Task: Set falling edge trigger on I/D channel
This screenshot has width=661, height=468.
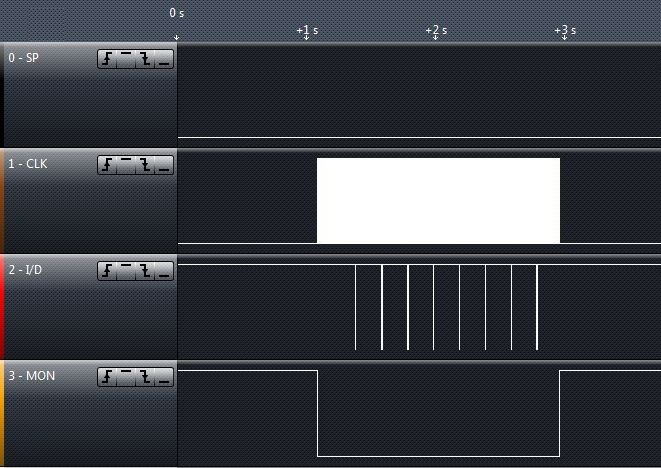Action: point(145,271)
